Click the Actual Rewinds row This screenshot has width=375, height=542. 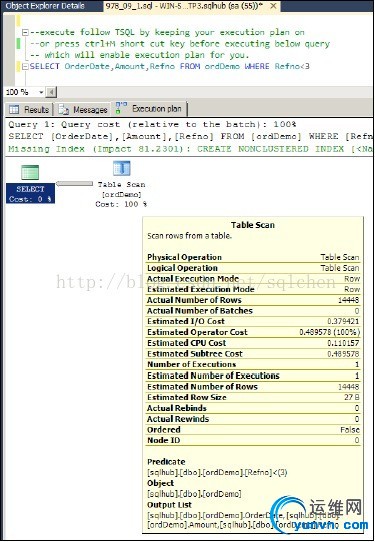coord(253,419)
